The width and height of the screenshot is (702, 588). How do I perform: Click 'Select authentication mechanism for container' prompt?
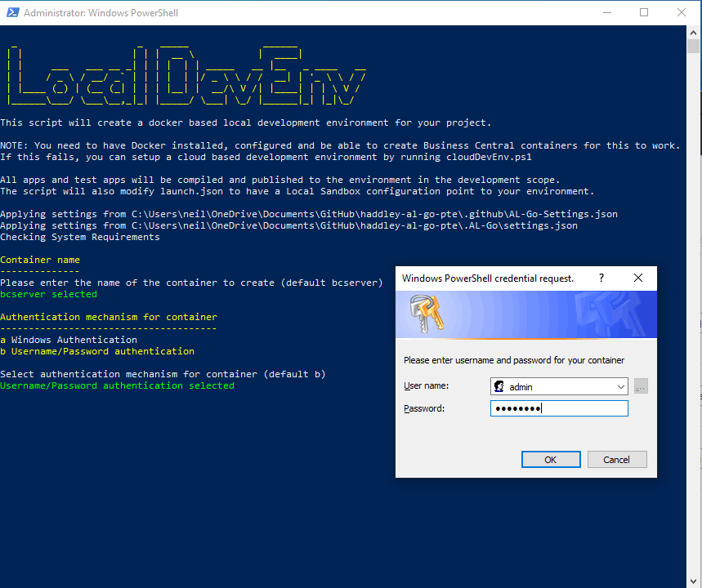coord(163,374)
